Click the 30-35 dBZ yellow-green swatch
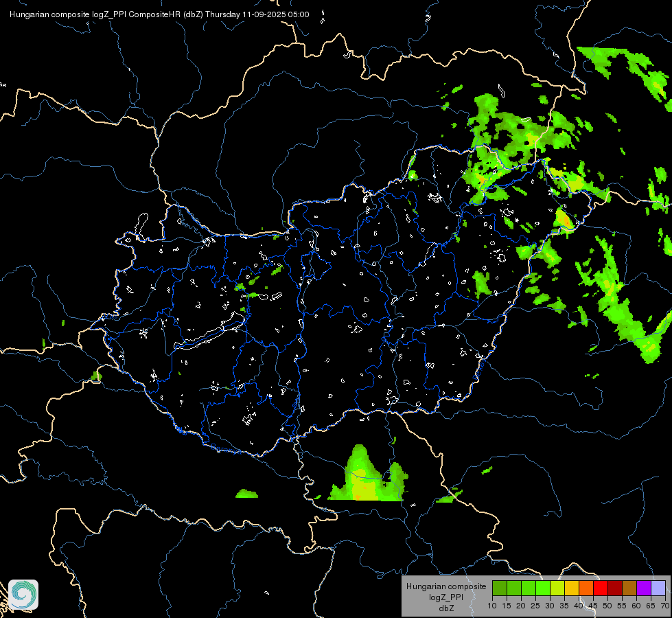This screenshot has height=618, width=672. [557, 588]
